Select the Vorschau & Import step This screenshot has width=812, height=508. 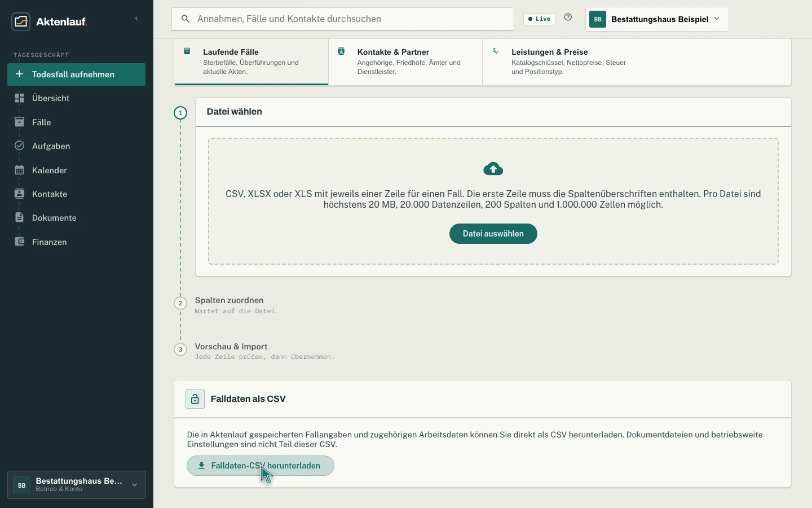(231, 347)
